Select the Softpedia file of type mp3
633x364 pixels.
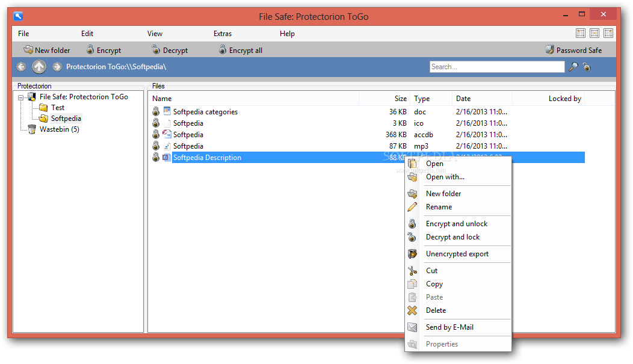tap(188, 146)
